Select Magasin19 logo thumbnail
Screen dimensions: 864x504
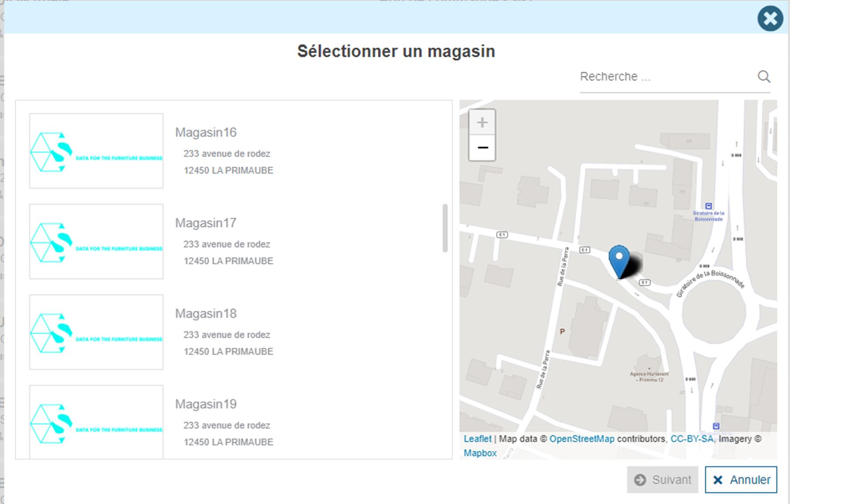point(96,422)
